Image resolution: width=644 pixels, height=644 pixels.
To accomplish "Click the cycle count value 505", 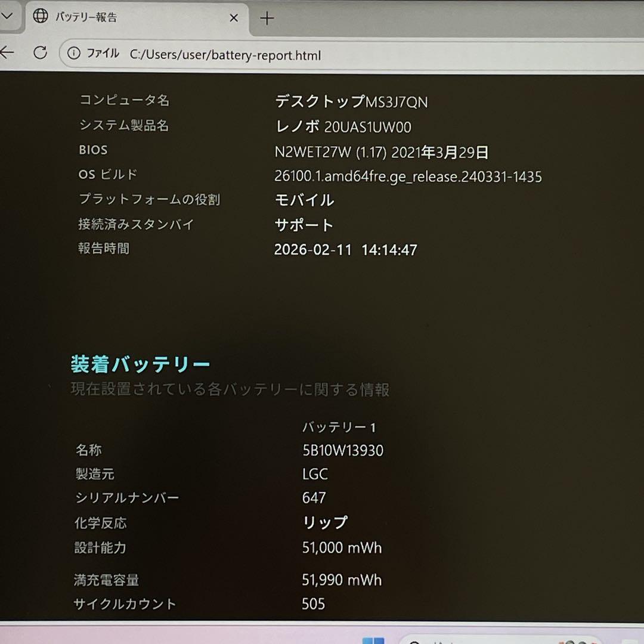I will (x=312, y=604).
